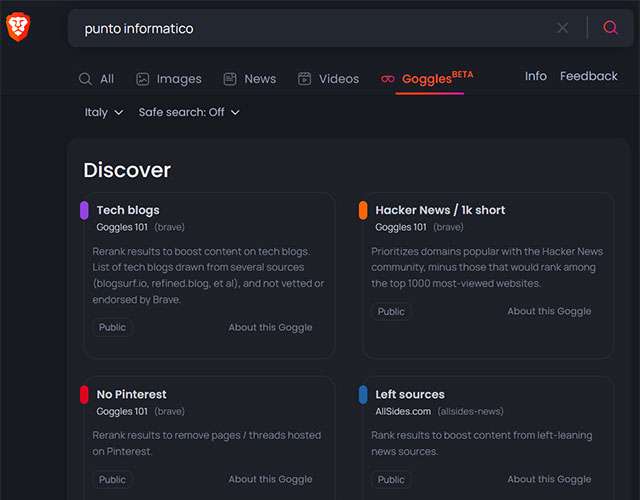Click the purple Tech blogs color marker
Viewport: 640px width, 500px height.
click(x=84, y=210)
